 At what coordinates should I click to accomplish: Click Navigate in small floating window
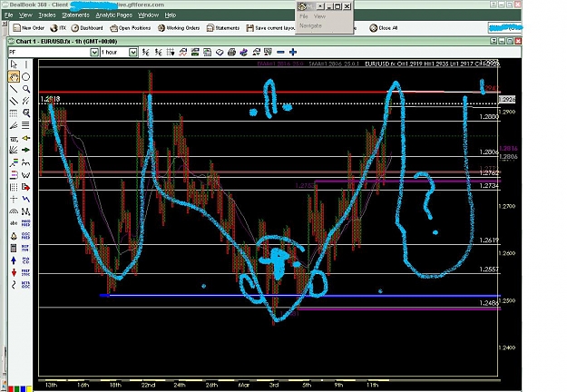(x=310, y=25)
